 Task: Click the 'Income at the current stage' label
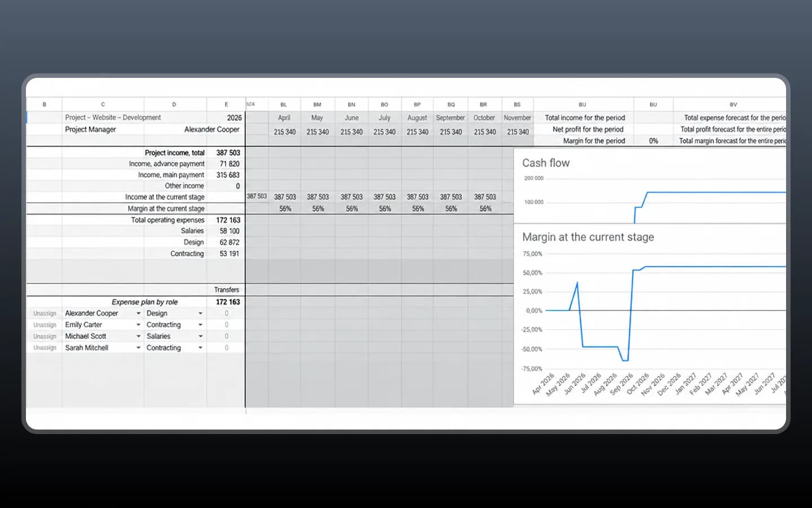pos(165,197)
